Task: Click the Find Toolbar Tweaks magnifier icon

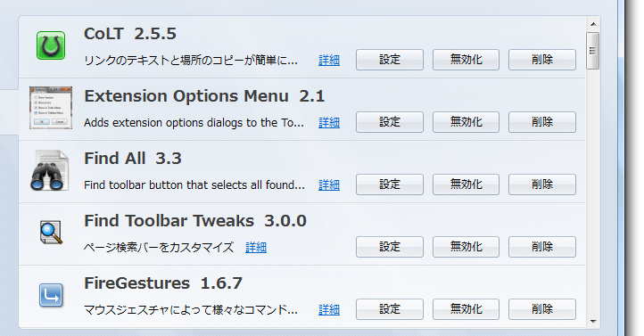Action: (51, 233)
